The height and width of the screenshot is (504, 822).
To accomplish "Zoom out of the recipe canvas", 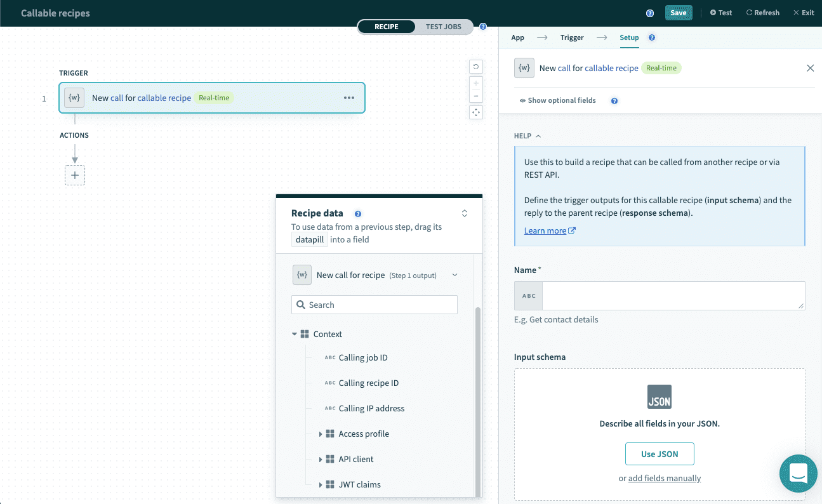I will (475, 97).
